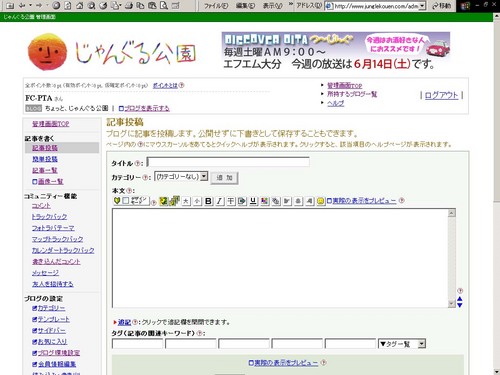Viewport: 500px width, 375px height.
Task: Click the green arrow icon after strikethrough
Action: pyautogui.click(x=242, y=201)
